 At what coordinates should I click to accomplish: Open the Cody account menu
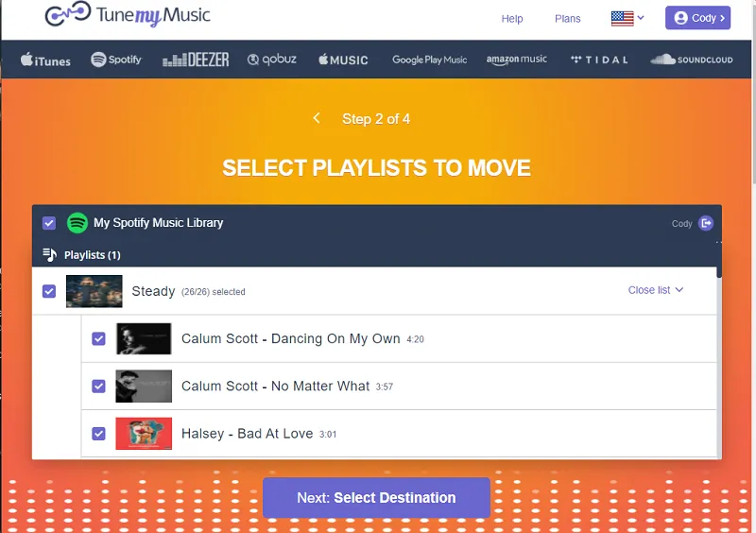tap(697, 18)
